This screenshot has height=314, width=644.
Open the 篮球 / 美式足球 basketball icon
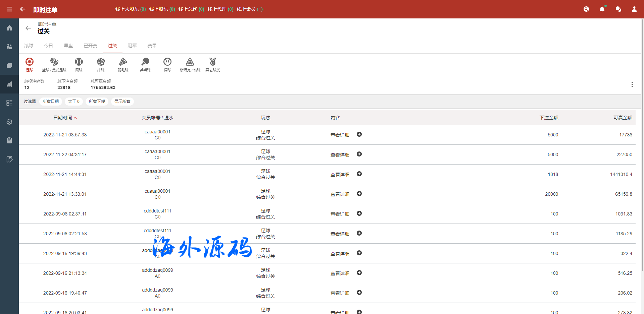click(x=54, y=64)
